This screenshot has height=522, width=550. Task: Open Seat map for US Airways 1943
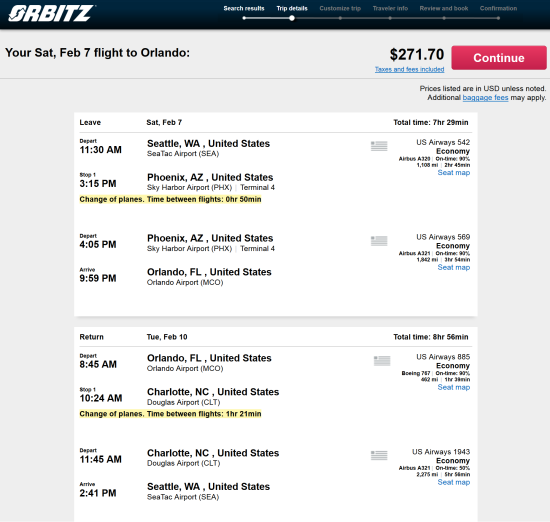454,482
